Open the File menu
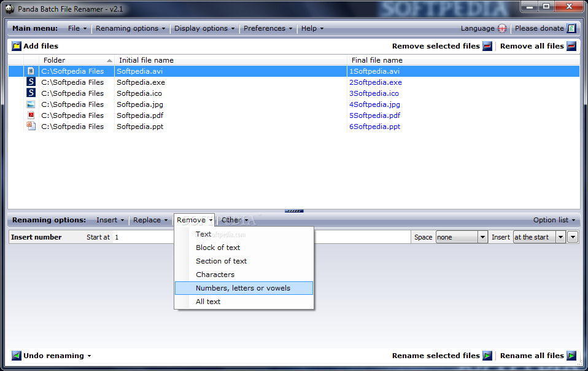 pos(77,28)
